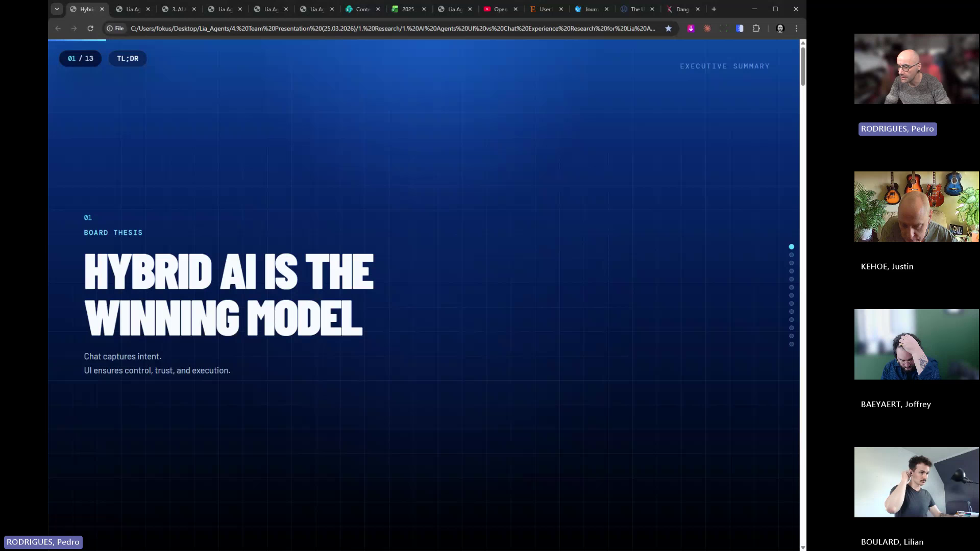Screen dimensions: 980x551
Task: Click the 01 / 13 slide counter
Action: click(x=81, y=59)
